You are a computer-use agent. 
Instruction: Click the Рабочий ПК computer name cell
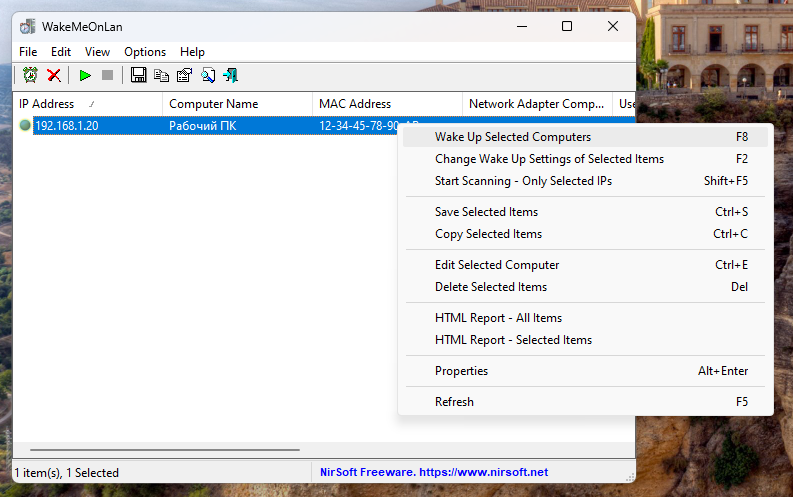pyautogui.click(x=203, y=126)
